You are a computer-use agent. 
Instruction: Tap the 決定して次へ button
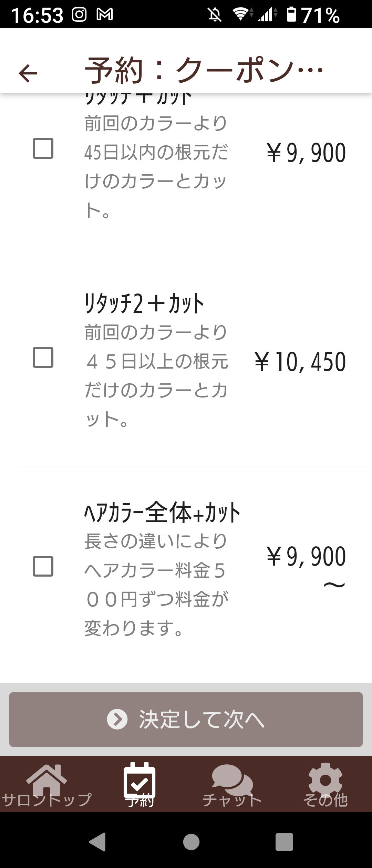coord(186,720)
